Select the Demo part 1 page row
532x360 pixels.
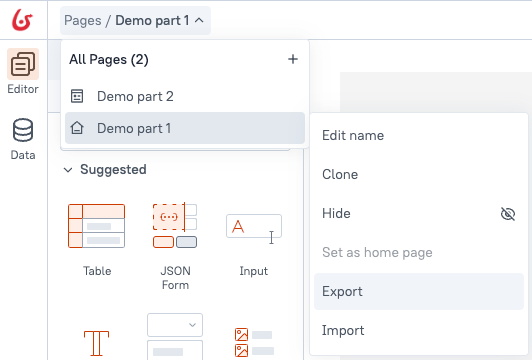pyautogui.click(x=185, y=128)
